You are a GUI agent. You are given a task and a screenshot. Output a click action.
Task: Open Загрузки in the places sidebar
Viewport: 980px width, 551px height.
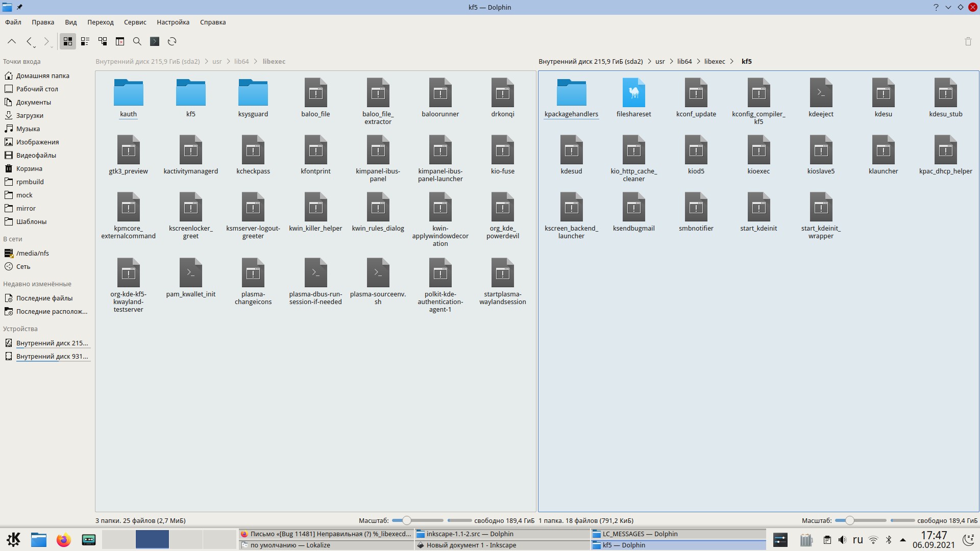(x=30, y=115)
